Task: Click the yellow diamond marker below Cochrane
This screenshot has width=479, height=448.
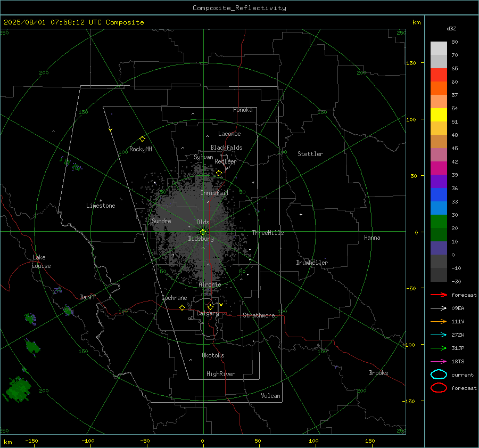Action: pyautogui.click(x=182, y=307)
